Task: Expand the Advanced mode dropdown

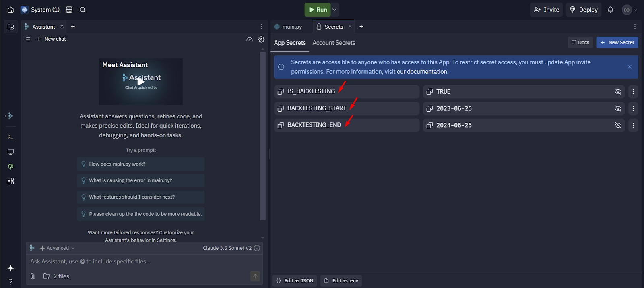Action: click(58, 248)
